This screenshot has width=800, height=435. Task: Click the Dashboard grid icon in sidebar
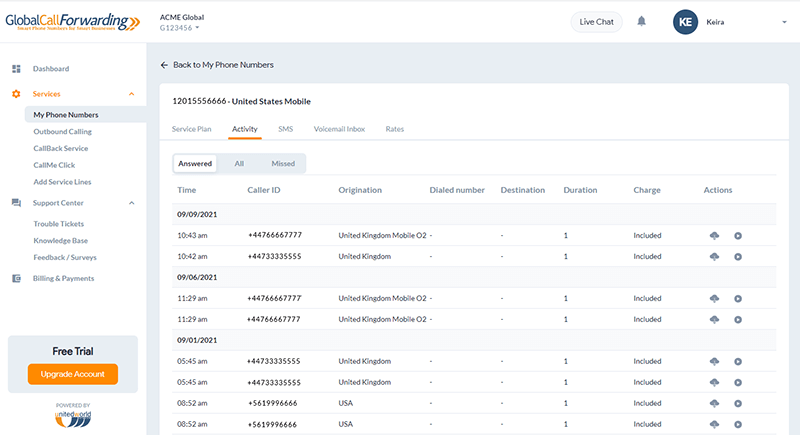coord(16,69)
